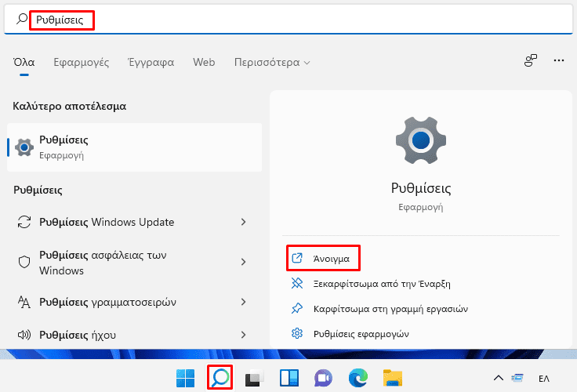This screenshot has width=577, height=392.
Task: Click the fonts AA icon
Action: [24, 302]
